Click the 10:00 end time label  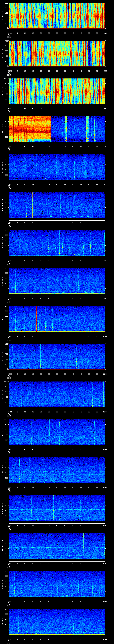coord(105,336)
